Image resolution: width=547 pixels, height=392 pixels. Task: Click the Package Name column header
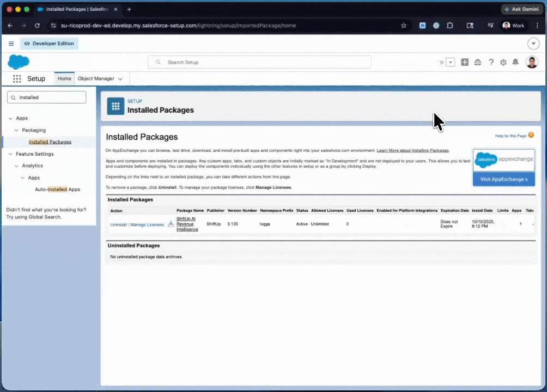[x=190, y=210]
